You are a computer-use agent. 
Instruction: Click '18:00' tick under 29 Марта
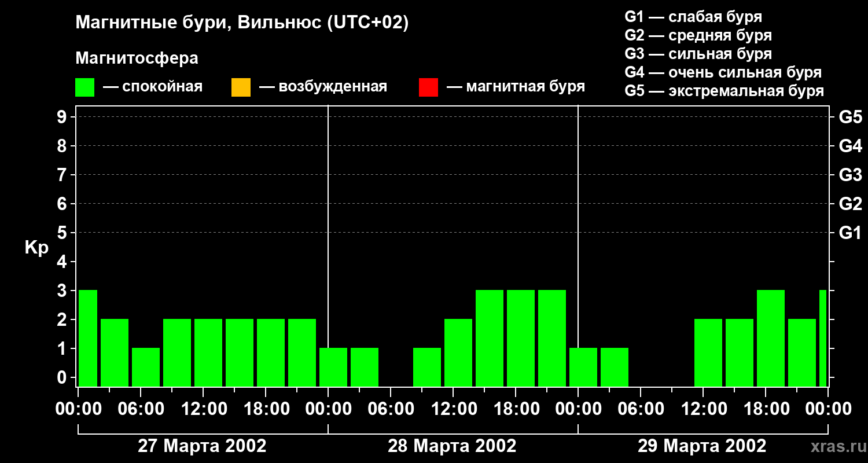coord(766,409)
